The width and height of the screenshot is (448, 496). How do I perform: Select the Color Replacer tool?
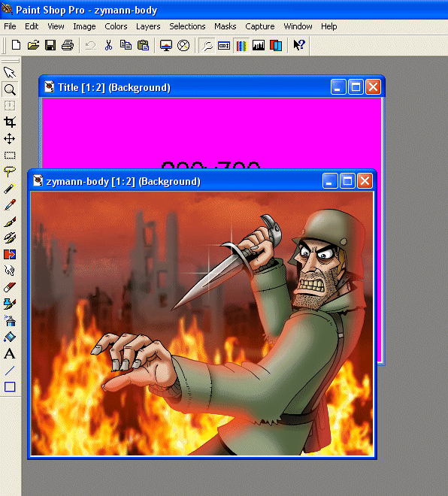pyautogui.click(x=10, y=254)
